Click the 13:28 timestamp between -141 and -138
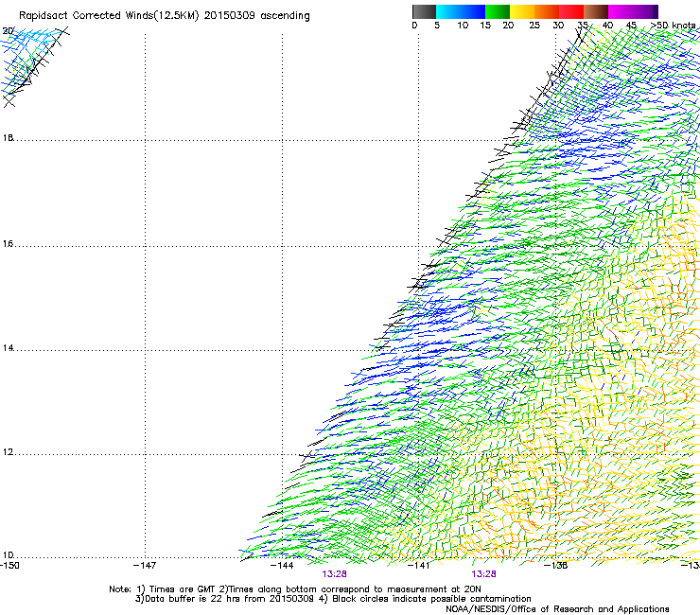The height and width of the screenshot is (615, 700). click(x=484, y=574)
